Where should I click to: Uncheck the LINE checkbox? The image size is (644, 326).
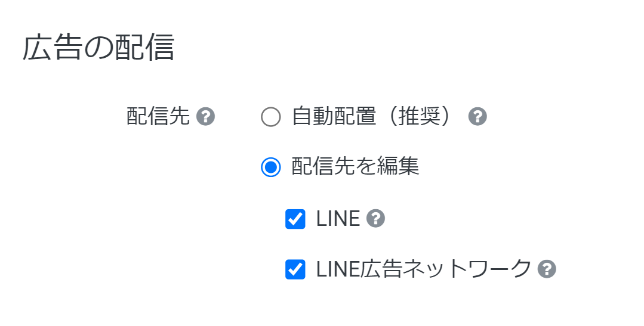(295, 219)
